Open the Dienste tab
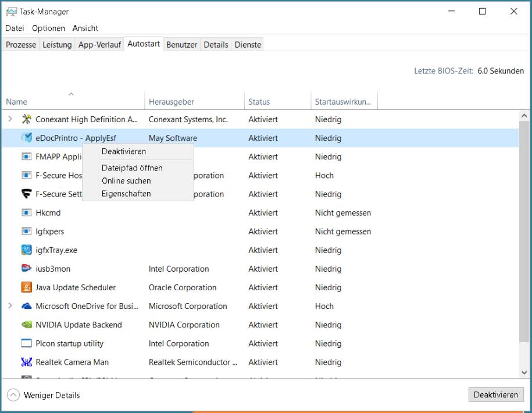The image size is (532, 413). 248,44
